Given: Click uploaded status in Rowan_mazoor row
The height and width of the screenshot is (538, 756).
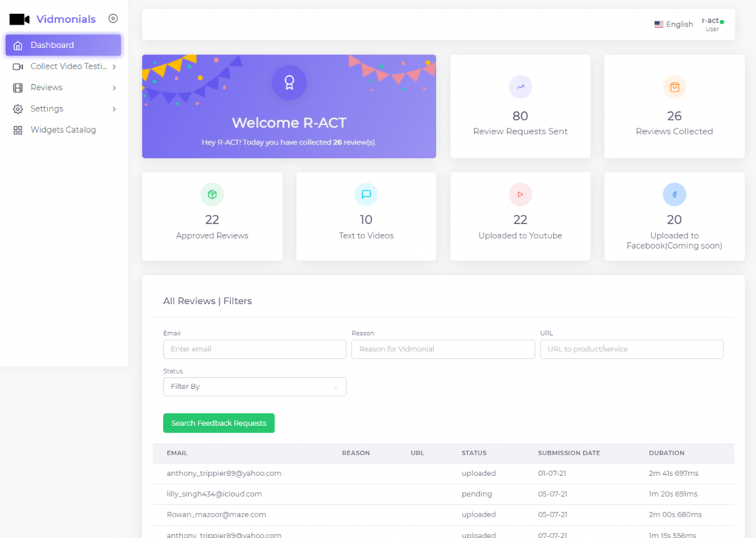Looking at the screenshot, I should pyautogui.click(x=478, y=515).
